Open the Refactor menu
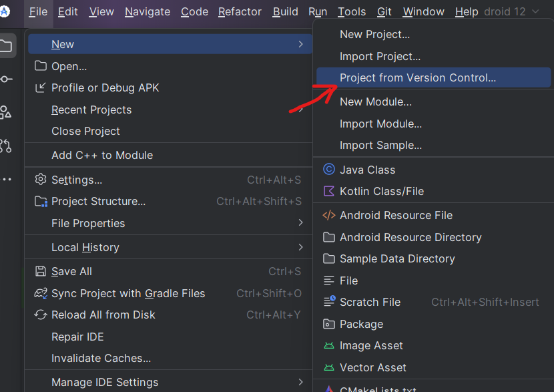This screenshot has height=392, width=554. (x=240, y=11)
